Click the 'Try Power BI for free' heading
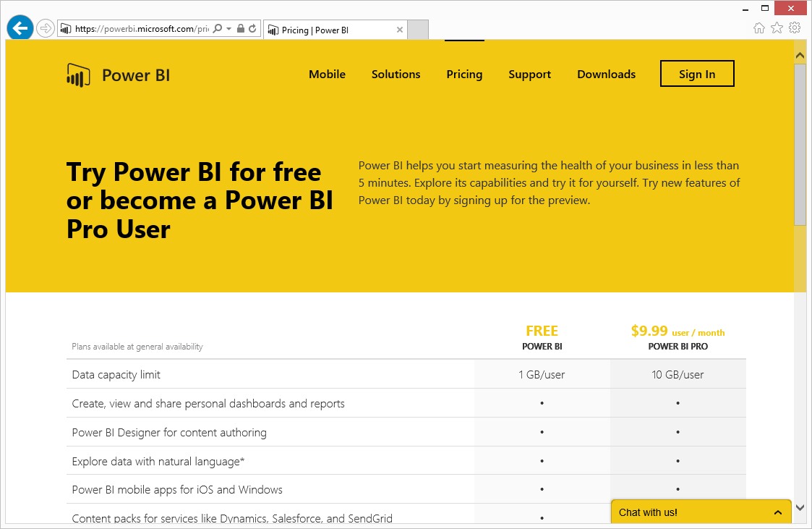The height and width of the screenshot is (529, 812). coord(200,200)
